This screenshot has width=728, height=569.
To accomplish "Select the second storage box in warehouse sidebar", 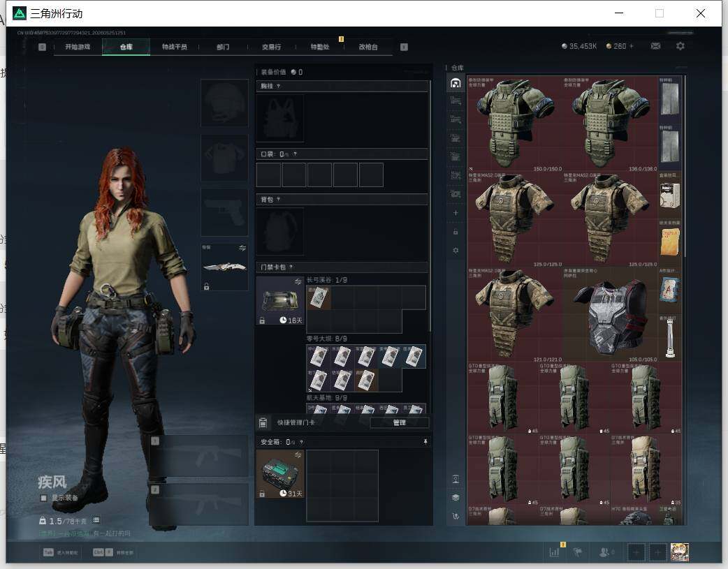I will 456,101.
